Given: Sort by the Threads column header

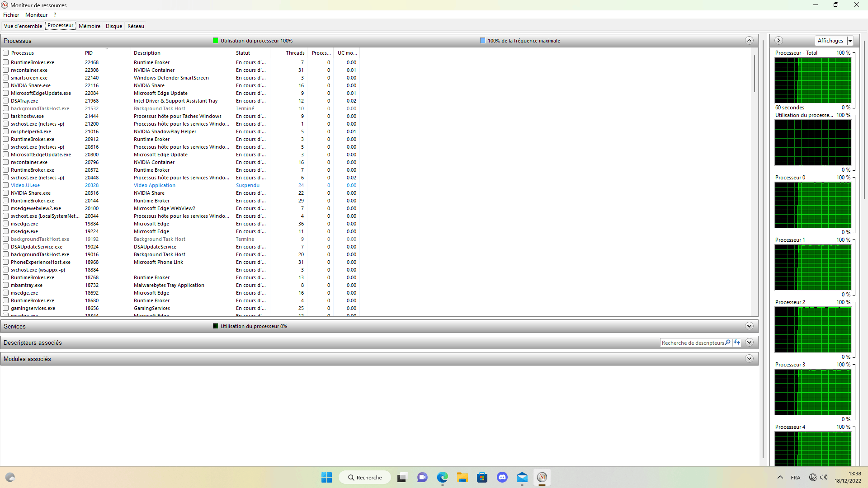Looking at the screenshot, I should click(295, 53).
